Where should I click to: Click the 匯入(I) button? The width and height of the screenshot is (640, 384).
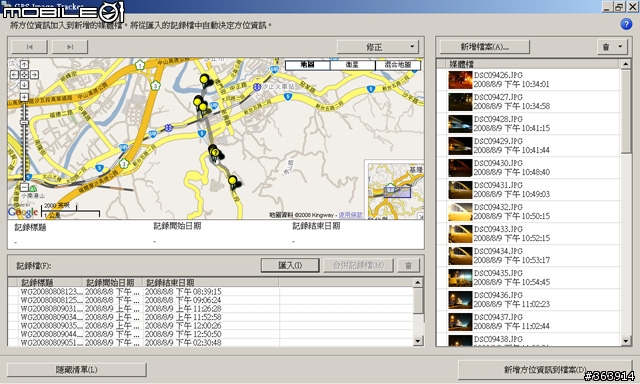click(290, 266)
